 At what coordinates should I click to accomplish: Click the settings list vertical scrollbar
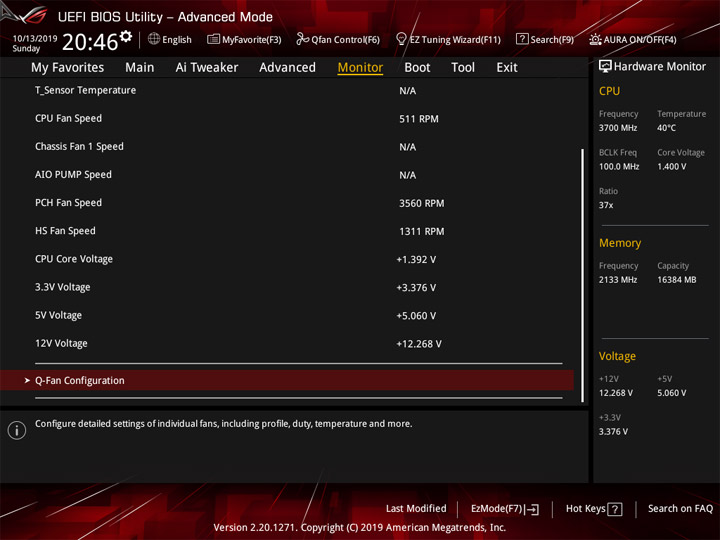click(582, 275)
